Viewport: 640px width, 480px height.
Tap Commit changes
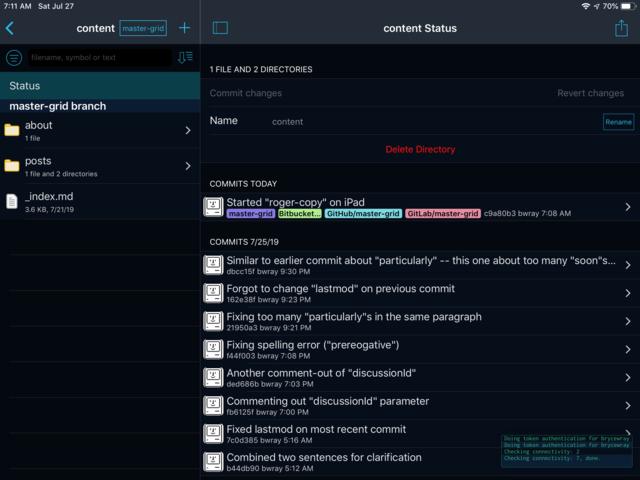pos(246,93)
